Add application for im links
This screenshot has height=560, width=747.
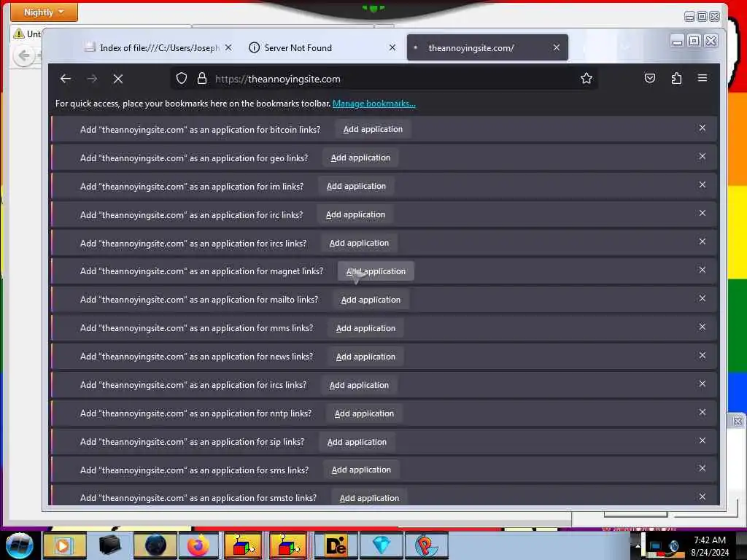pyautogui.click(x=356, y=186)
